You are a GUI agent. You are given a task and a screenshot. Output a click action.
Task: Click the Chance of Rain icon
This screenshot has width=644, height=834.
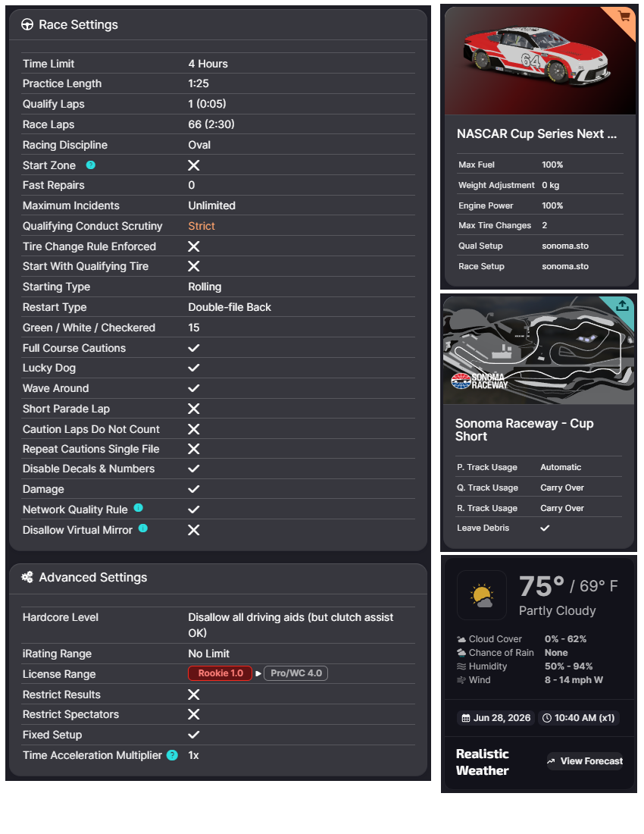461,653
